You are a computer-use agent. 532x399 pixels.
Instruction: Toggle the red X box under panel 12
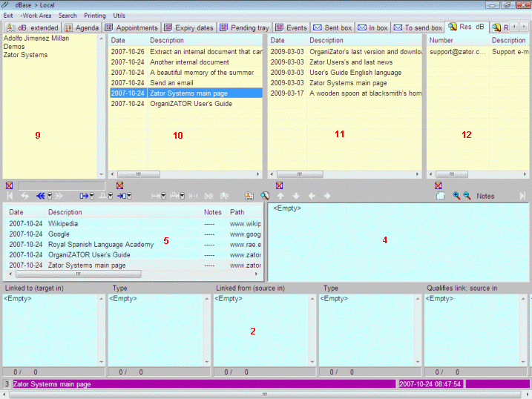(x=438, y=185)
